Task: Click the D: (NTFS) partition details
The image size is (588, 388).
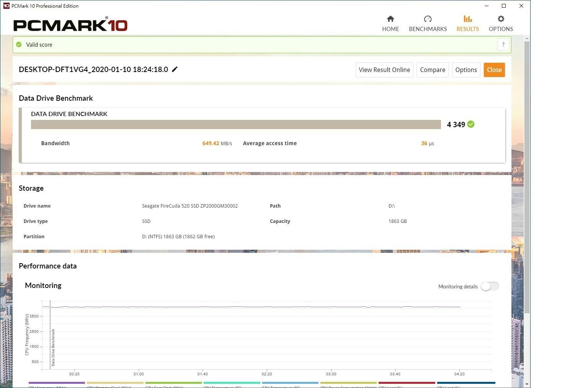Action: (x=178, y=237)
